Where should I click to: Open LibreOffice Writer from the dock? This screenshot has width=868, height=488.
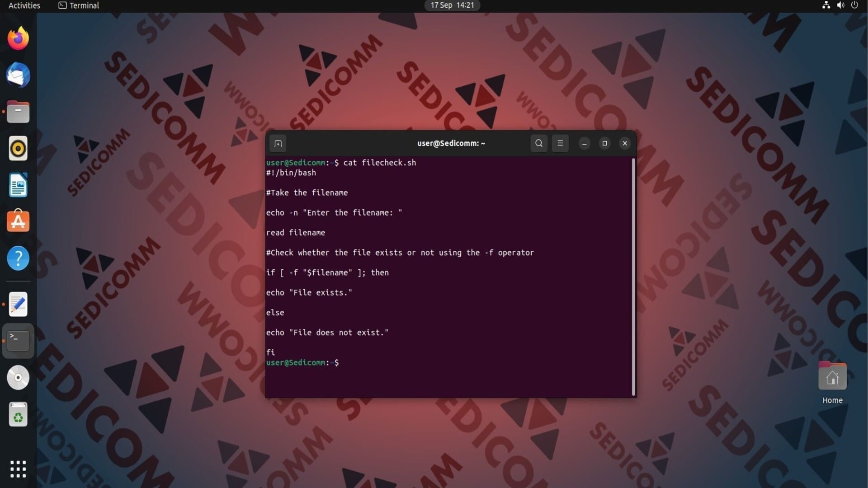click(18, 185)
